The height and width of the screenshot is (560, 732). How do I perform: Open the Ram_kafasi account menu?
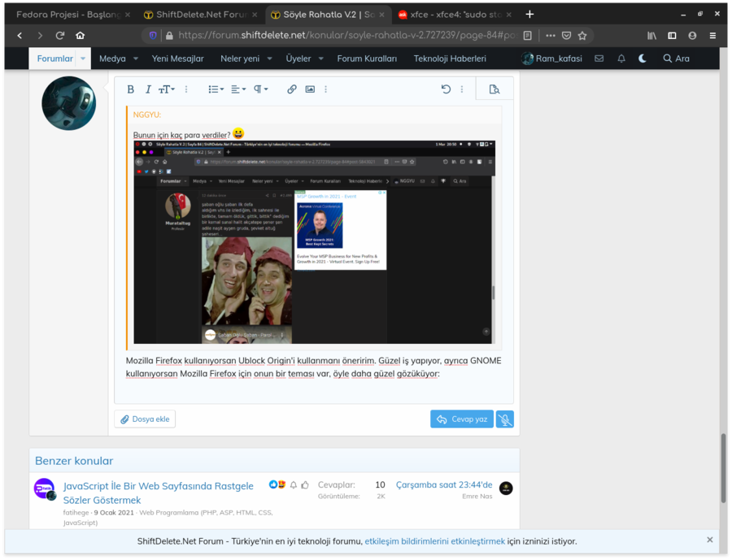click(552, 59)
